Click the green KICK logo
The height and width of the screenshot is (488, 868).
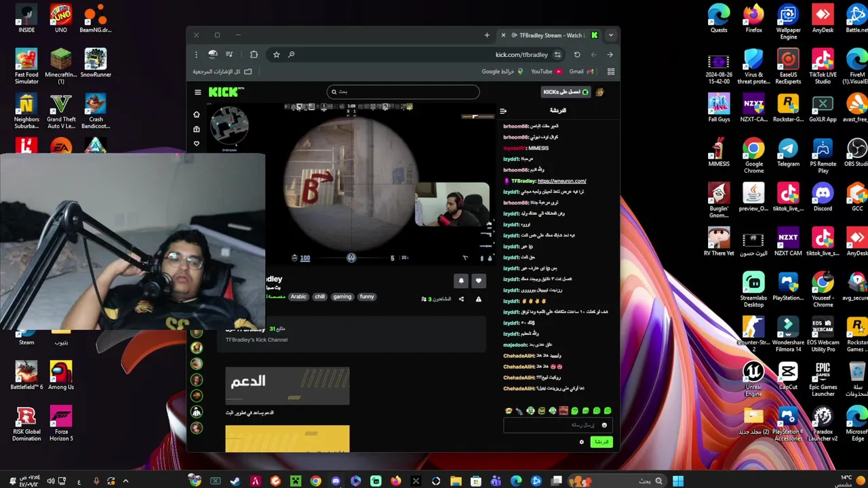(x=226, y=92)
